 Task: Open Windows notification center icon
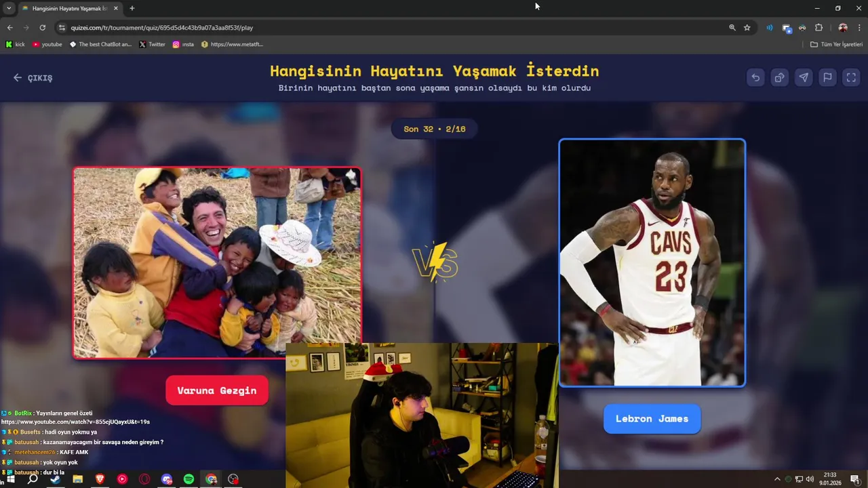pos(855,479)
